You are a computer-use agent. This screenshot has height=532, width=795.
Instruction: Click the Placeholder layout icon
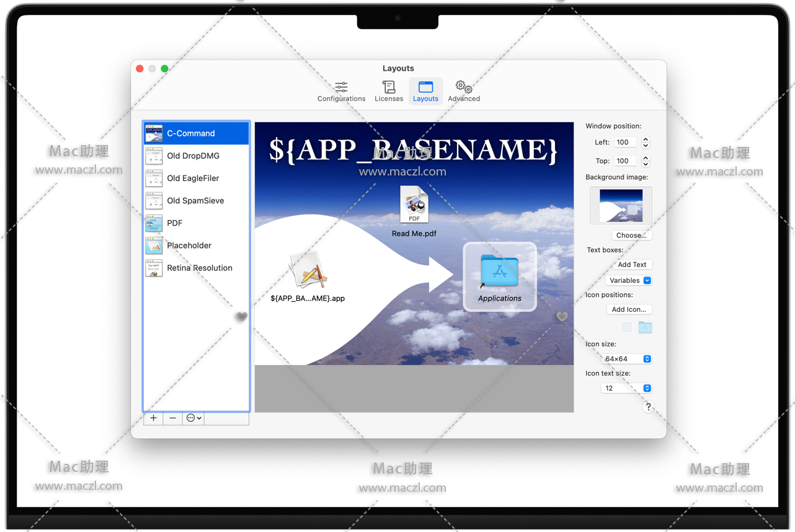coord(154,246)
